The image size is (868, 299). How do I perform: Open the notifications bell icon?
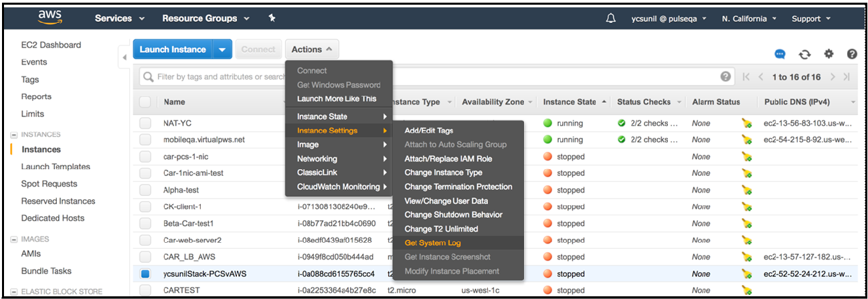610,18
